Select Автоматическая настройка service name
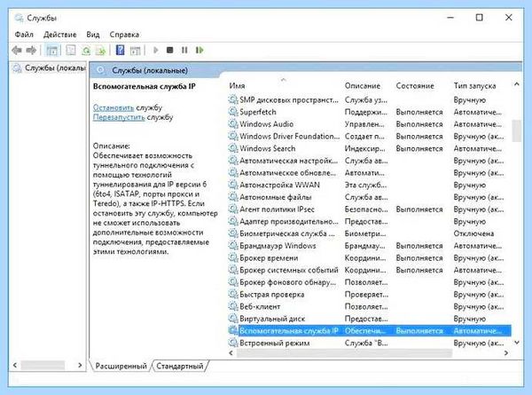The height and width of the screenshot is (395, 532). (x=288, y=161)
